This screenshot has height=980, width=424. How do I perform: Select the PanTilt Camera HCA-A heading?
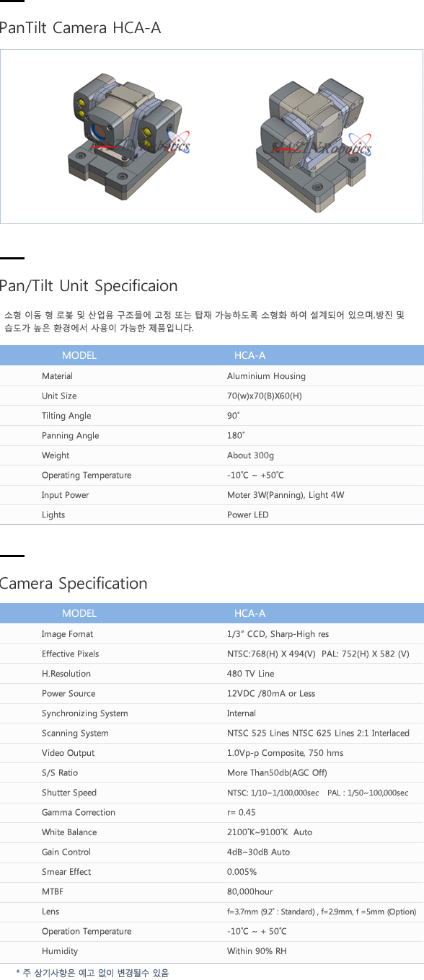click(80, 28)
